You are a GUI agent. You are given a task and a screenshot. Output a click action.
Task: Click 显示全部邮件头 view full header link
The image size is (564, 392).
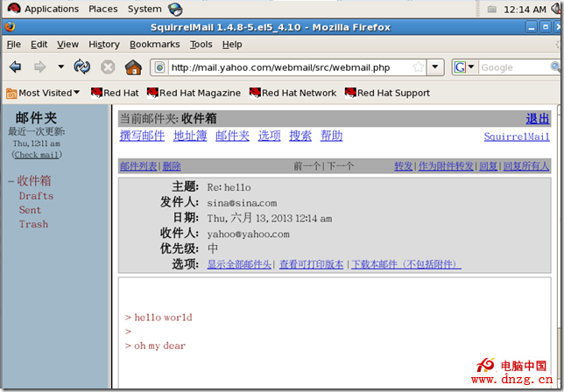(x=239, y=264)
